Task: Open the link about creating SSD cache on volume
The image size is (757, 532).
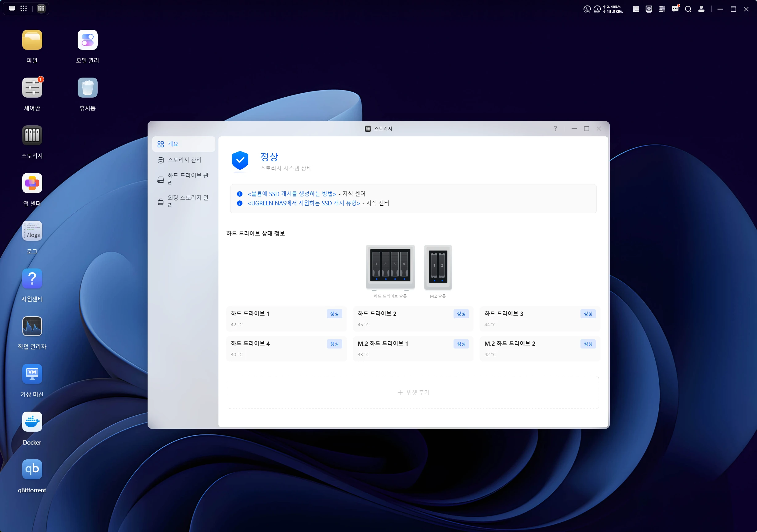Action: click(292, 194)
